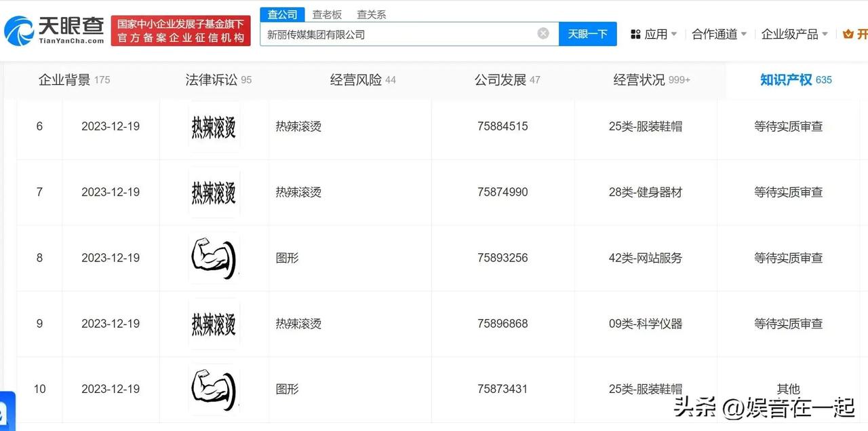Click registration number 75893256

click(502, 258)
